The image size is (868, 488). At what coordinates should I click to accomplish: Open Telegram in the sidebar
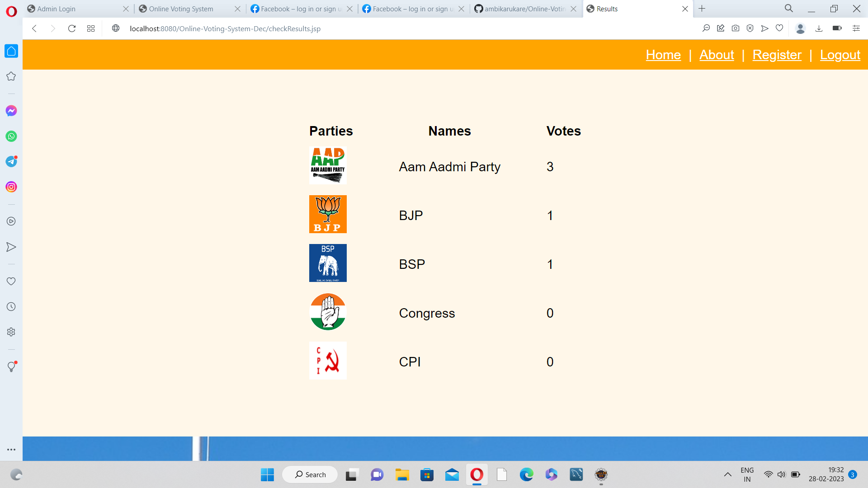[x=11, y=161]
